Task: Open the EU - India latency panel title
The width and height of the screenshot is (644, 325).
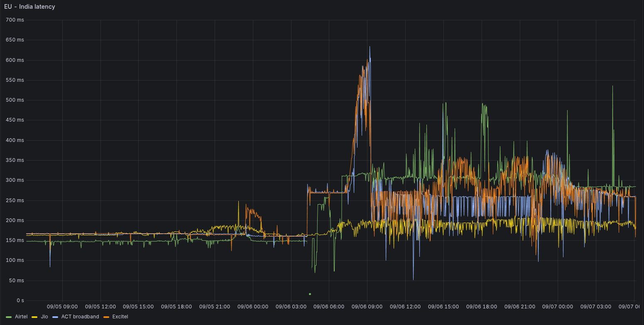Action: click(29, 7)
